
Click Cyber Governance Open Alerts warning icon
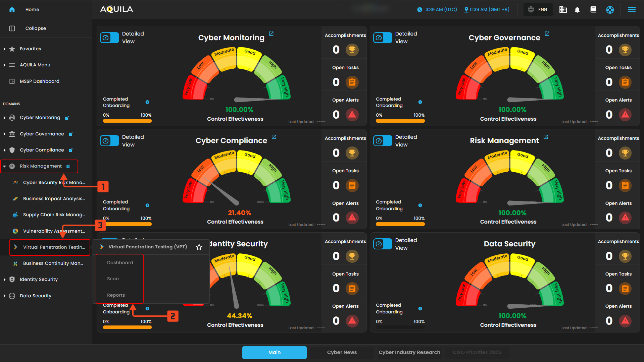pyautogui.click(x=625, y=115)
